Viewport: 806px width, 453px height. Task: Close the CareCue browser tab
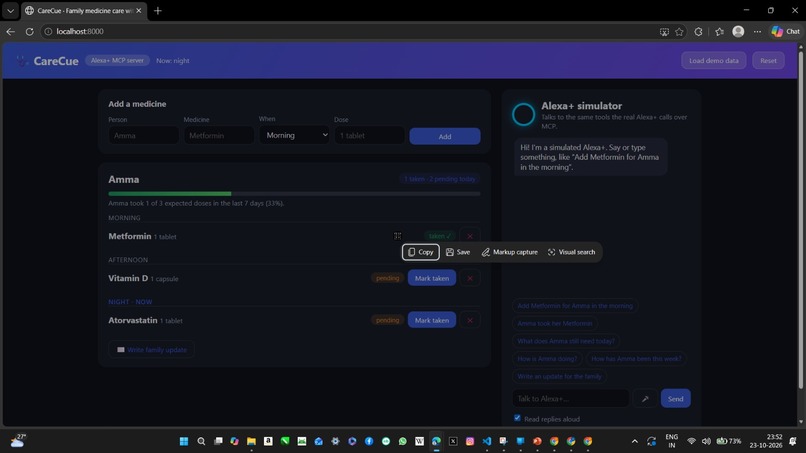[139, 10]
